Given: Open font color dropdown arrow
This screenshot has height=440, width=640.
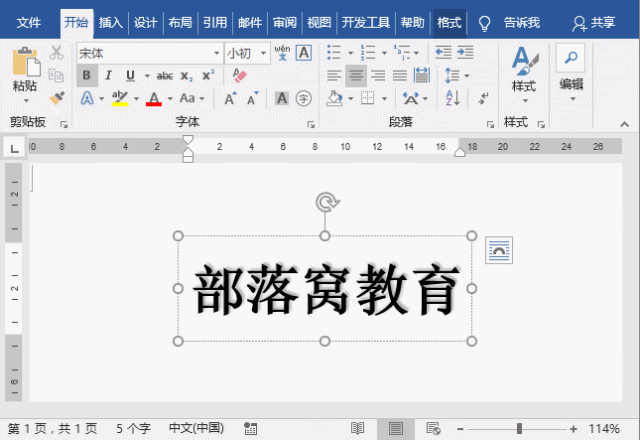Looking at the screenshot, I should tap(170, 99).
